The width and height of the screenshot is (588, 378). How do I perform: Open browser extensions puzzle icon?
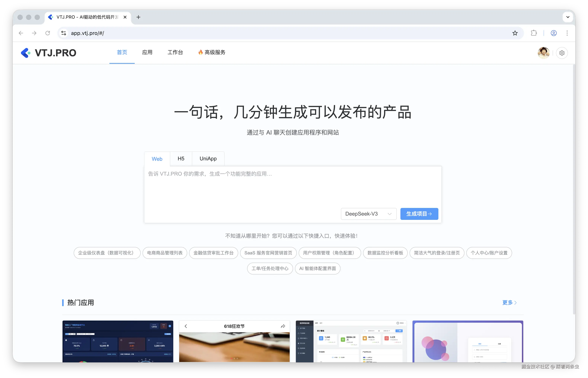[534, 33]
